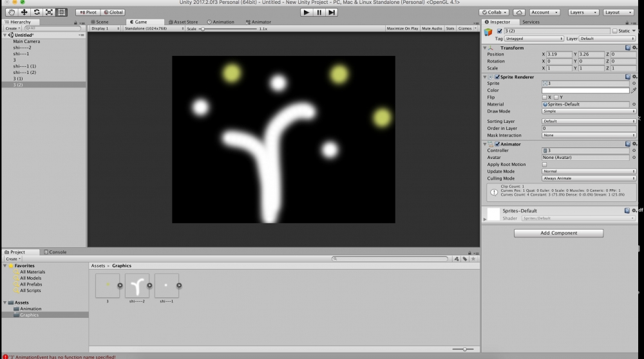Select the Rect Transform tool
The image size is (644, 359).
click(x=61, y=12)
